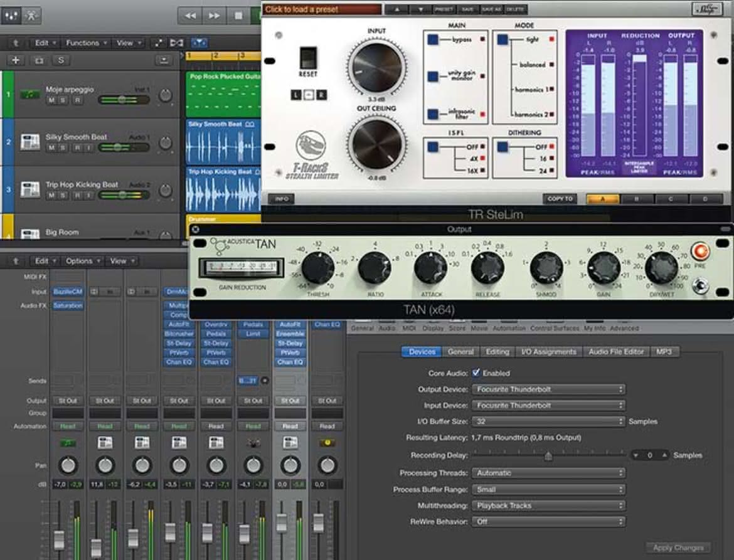Adjust the Recording Delay slider

point(549,455)
